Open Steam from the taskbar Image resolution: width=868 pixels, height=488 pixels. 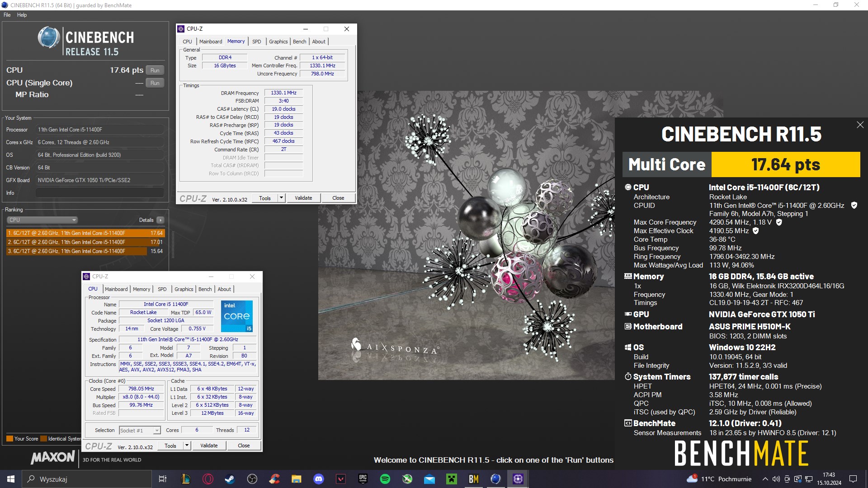pos(230,479)
